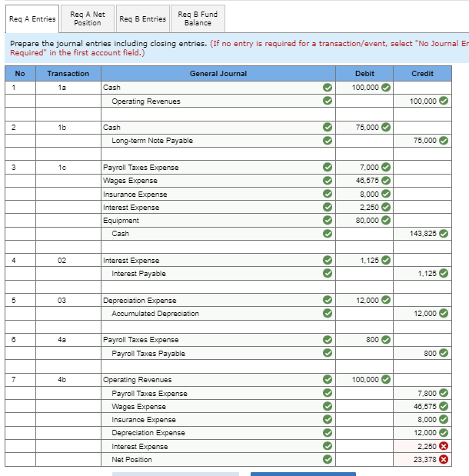Click check icon in Equipment account field
Screen dimensions: 469x476
tap(328, 220)
